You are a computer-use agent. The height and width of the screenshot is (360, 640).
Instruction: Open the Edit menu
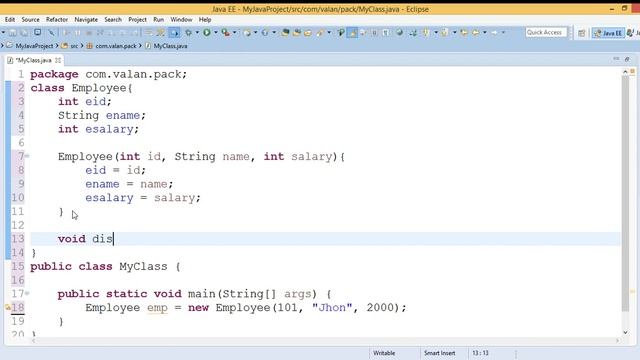[x=10, y=19]
